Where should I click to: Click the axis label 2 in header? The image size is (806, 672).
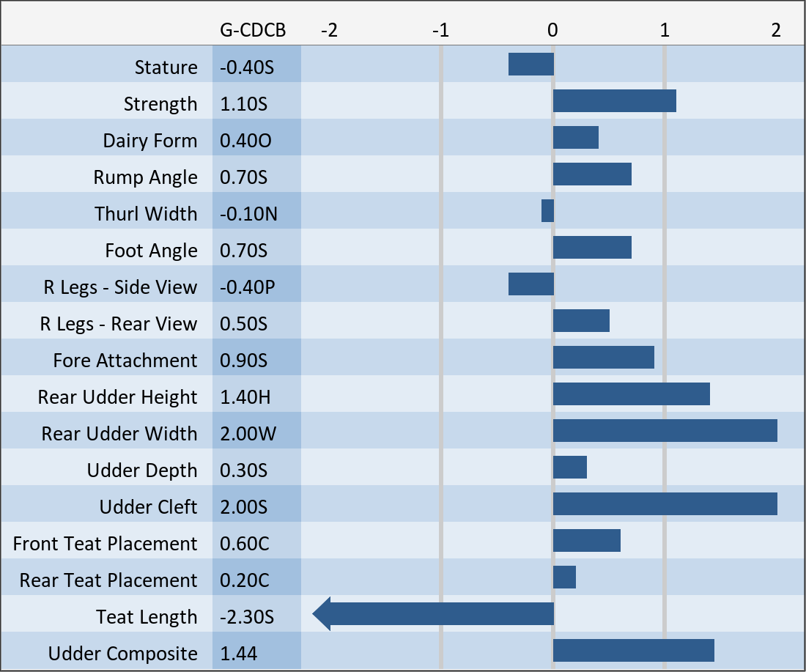(x=776, y=30)
